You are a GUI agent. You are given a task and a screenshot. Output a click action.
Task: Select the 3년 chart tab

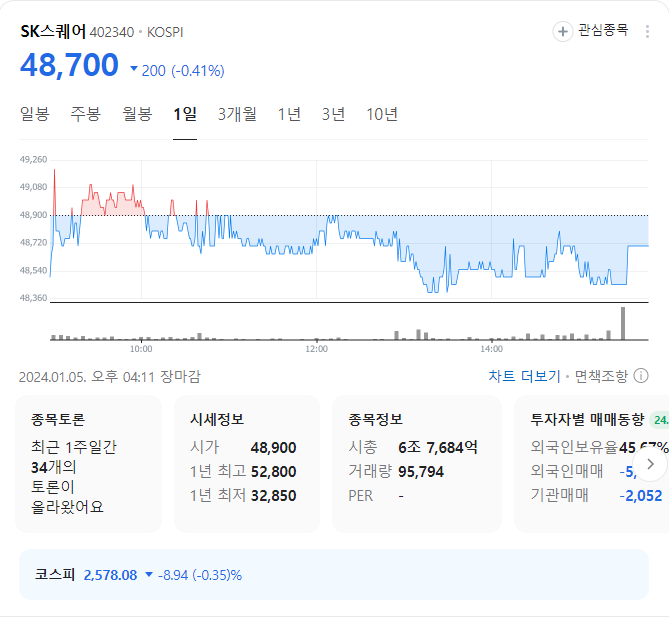pos(333,114)
